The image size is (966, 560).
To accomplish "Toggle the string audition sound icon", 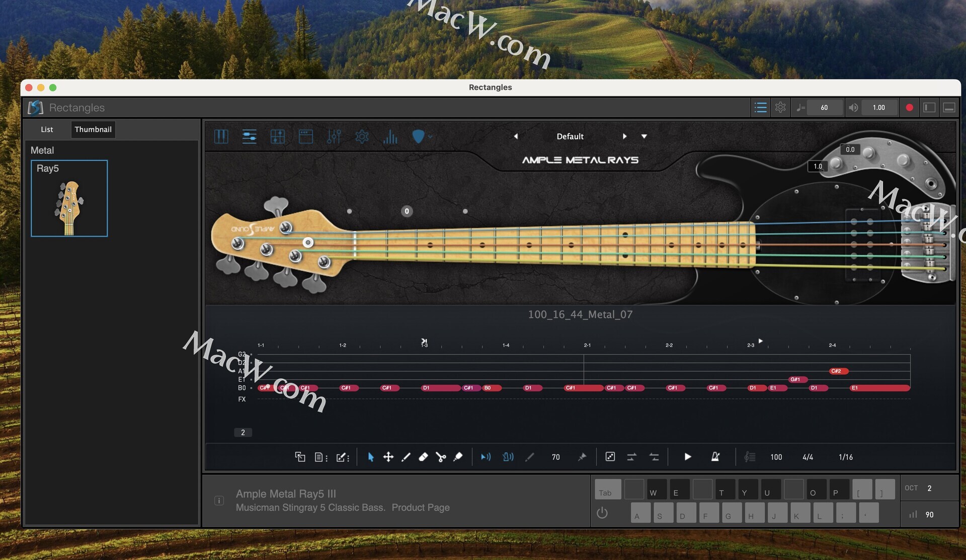I will click(508, 457).
